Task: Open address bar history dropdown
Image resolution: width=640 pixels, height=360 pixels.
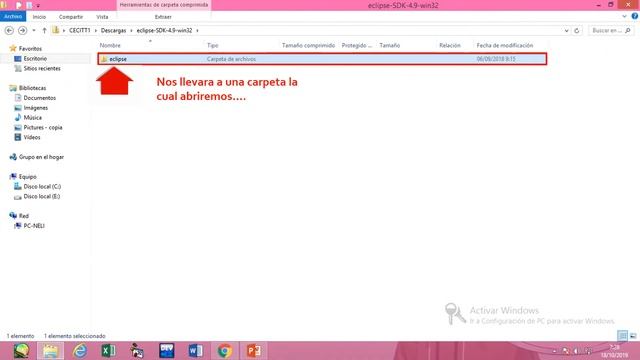Action: coord(567,31)
